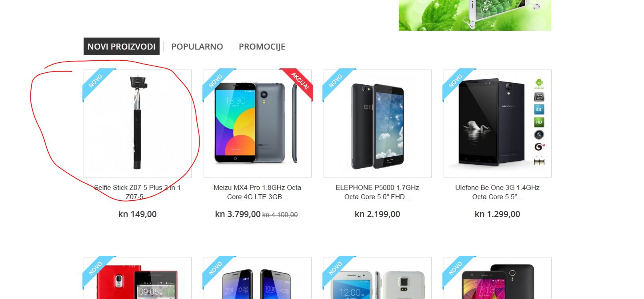
Task: Click the ELEPHONE P5000 1.7GHz title link
Action: click(x=378, y=192)
